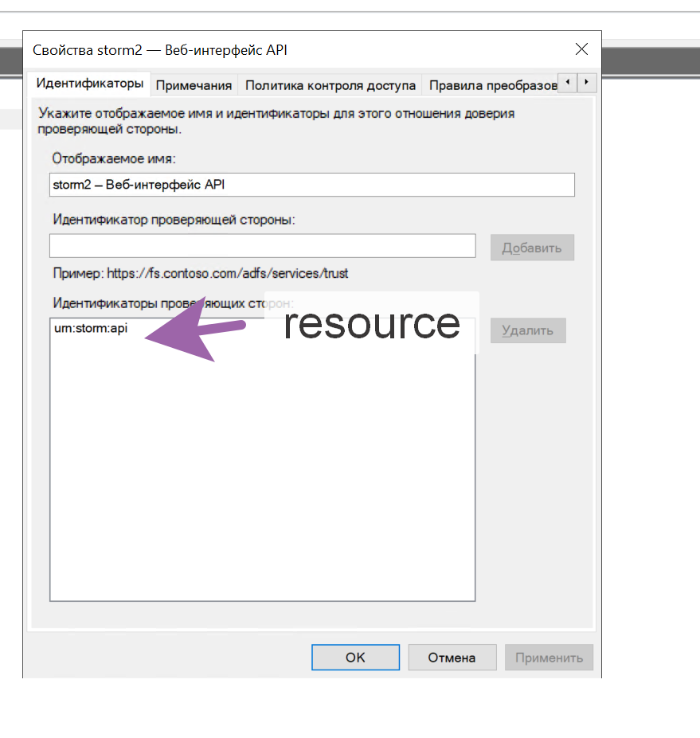Open the Политика контроля доступа tab
700x738 pixels.
330,85
